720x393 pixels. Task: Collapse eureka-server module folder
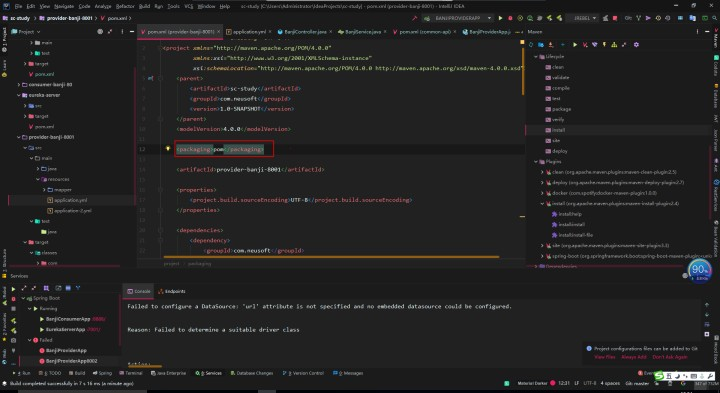pyautogui.click(x=19, y=95)
